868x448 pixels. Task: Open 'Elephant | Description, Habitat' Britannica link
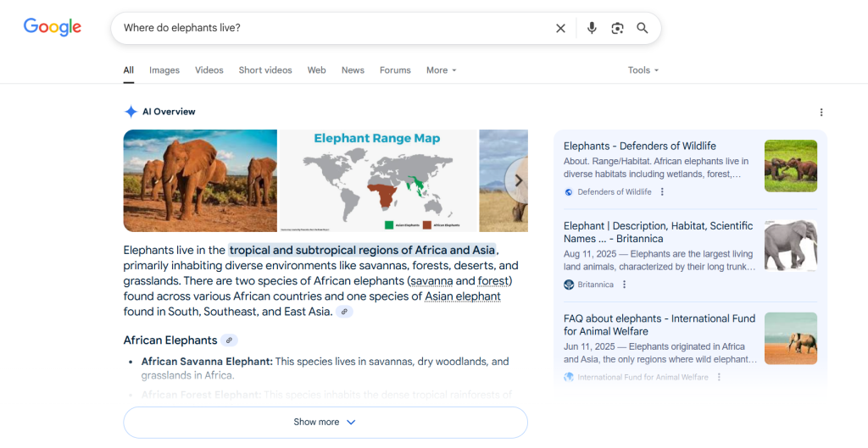point(658,232)
